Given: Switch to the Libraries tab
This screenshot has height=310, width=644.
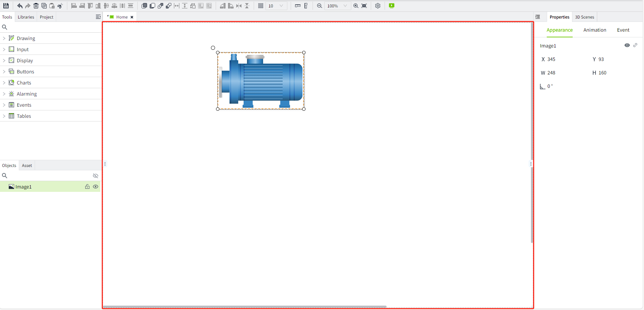Looking at the screenshot, I should (x=26, y=17).
